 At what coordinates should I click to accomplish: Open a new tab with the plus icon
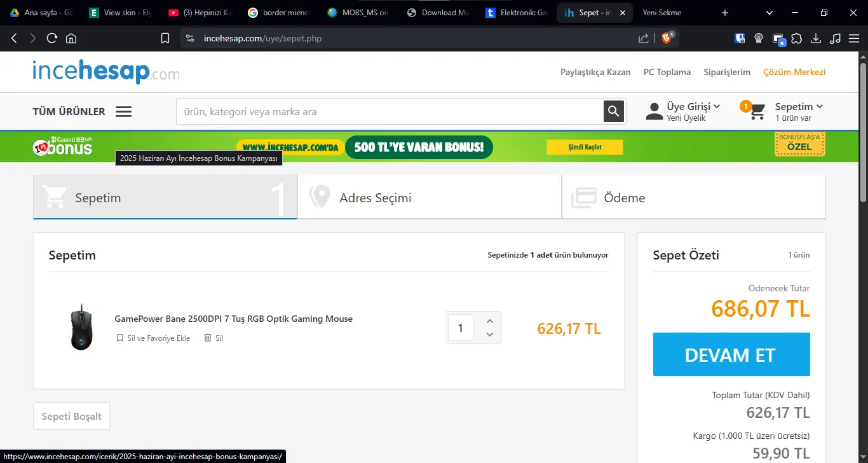725,13
